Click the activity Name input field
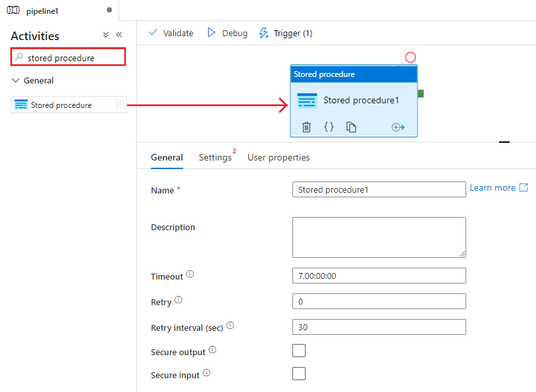Screen dimensions: 536x392 point(379,190)
